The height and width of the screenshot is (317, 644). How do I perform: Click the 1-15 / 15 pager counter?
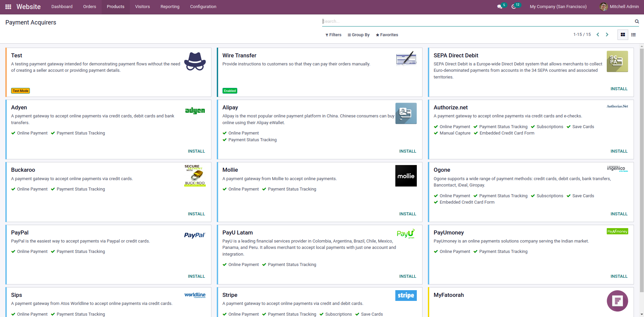[582, 35]
